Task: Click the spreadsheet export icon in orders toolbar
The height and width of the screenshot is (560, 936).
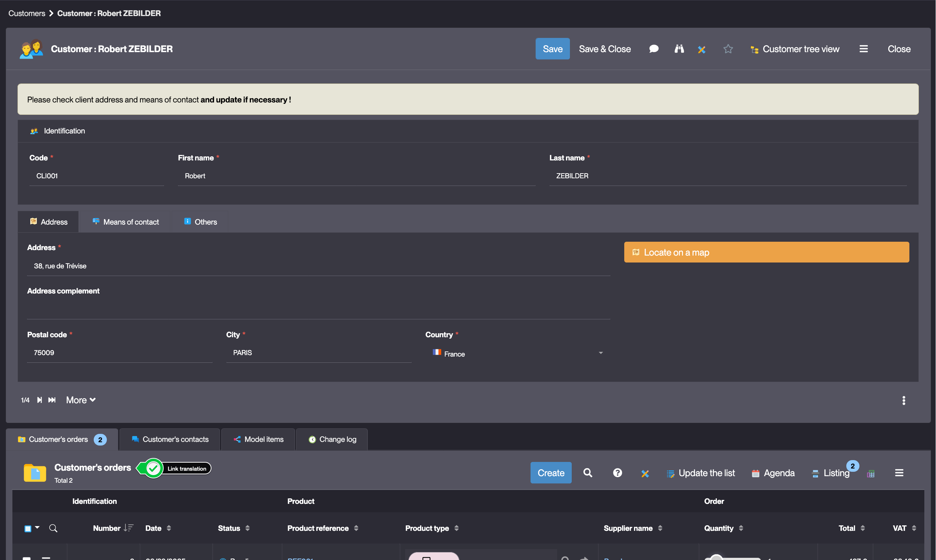Action: 871,474
